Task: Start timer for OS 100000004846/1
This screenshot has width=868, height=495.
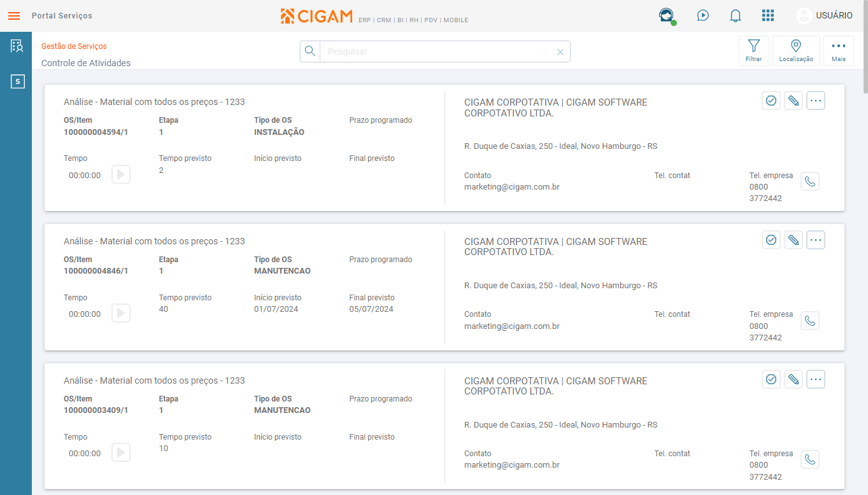Action: click(x=121, y=313)
